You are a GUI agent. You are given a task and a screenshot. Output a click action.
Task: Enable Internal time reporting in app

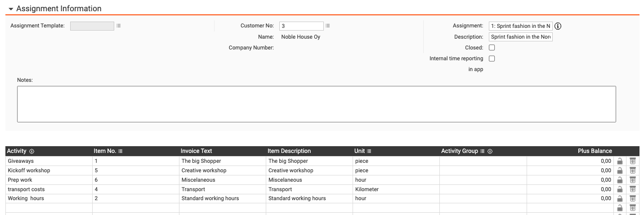(492, 58)
